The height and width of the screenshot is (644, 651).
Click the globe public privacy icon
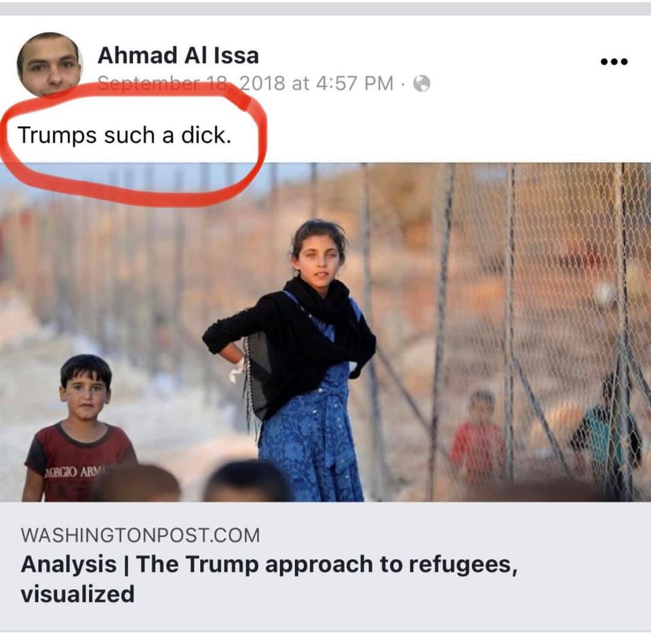[421, 83]
